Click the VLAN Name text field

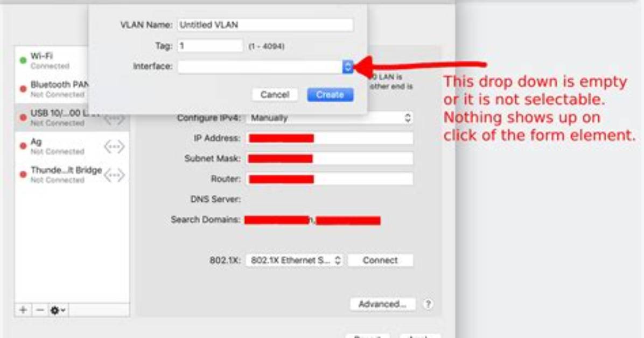tap(265, 25)
